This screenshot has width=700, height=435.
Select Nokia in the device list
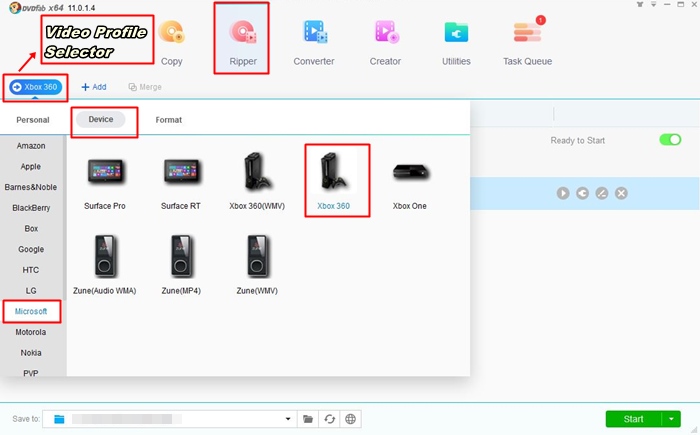31,352
